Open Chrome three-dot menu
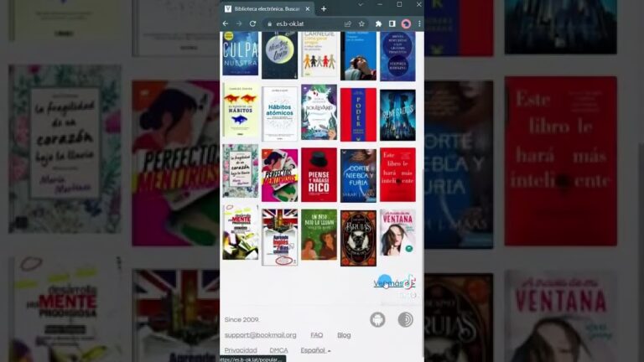Image resolution: width=644 pixels, height=362 pixels. (419, 23)
